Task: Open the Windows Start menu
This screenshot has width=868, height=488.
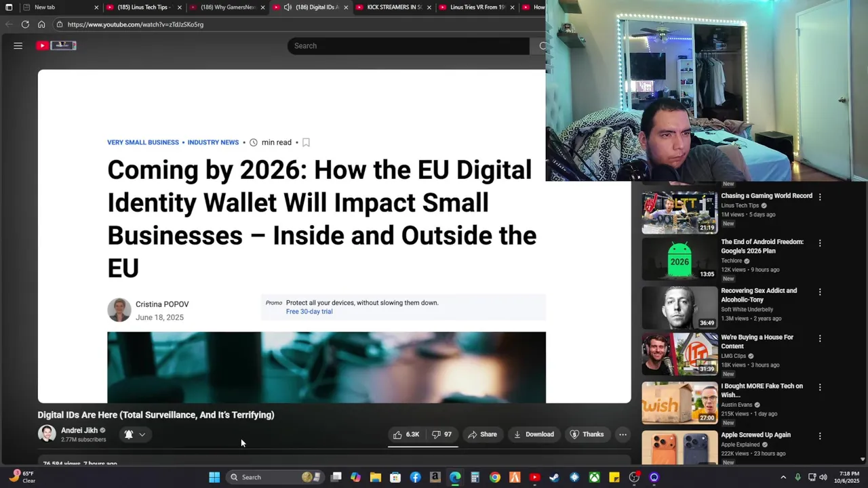Action: click(214, 477)
